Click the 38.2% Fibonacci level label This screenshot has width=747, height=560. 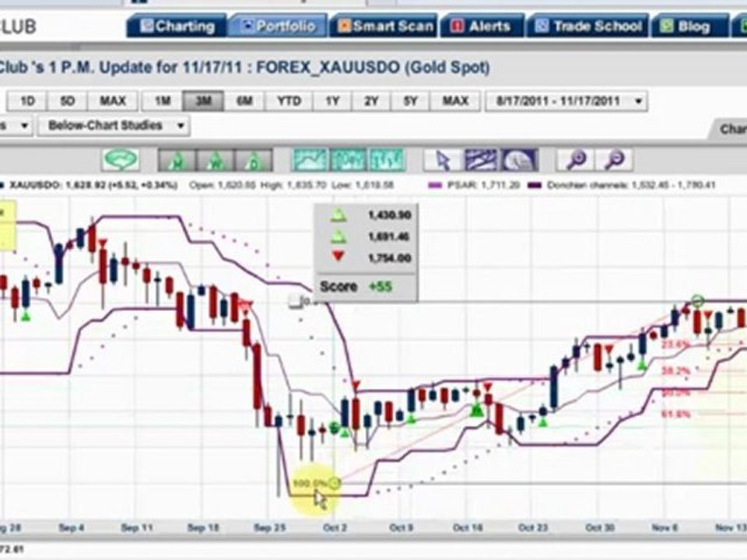click(676, 370)
